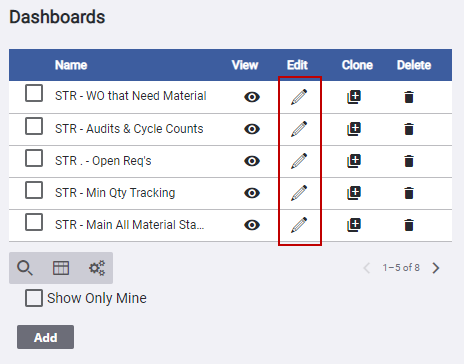Edit the STR - Audits & Cycle Counts dashboard
The image size is (464, 364).
tap(299, 129)
